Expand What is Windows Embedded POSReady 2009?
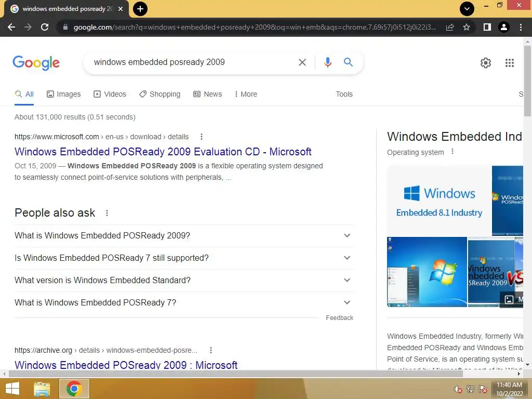 [x=183, y=235]
